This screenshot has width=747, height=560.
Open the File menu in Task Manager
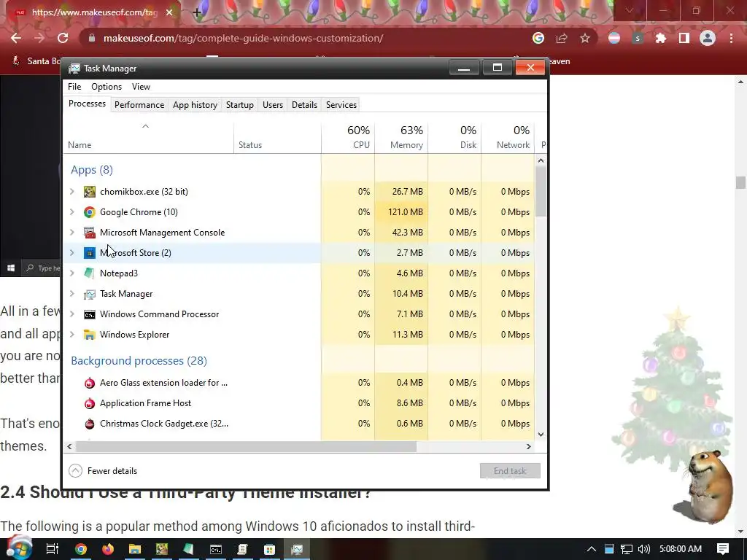tap(74, 87)
